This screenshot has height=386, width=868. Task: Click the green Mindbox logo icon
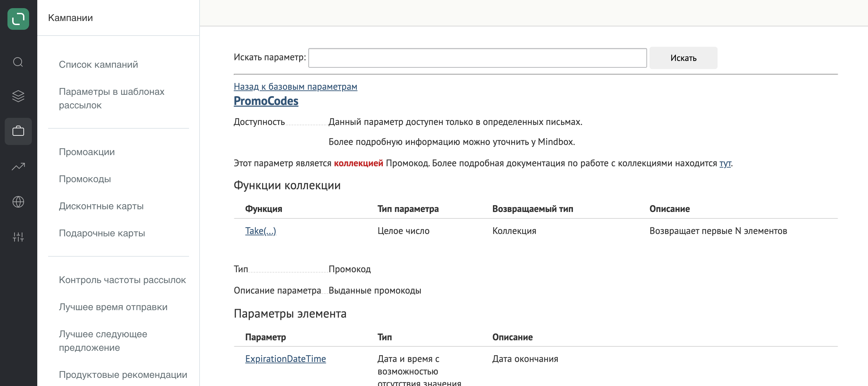(18, 19)
